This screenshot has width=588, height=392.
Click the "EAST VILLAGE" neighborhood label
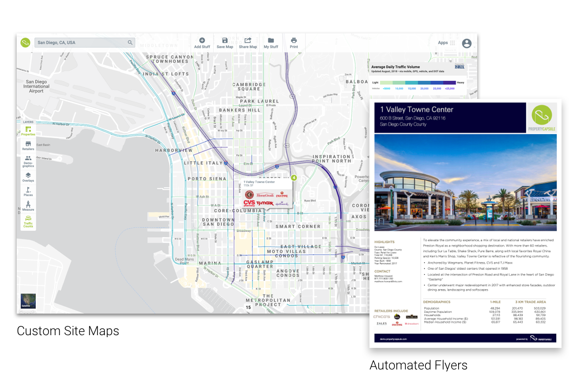[x=301, y=246]
